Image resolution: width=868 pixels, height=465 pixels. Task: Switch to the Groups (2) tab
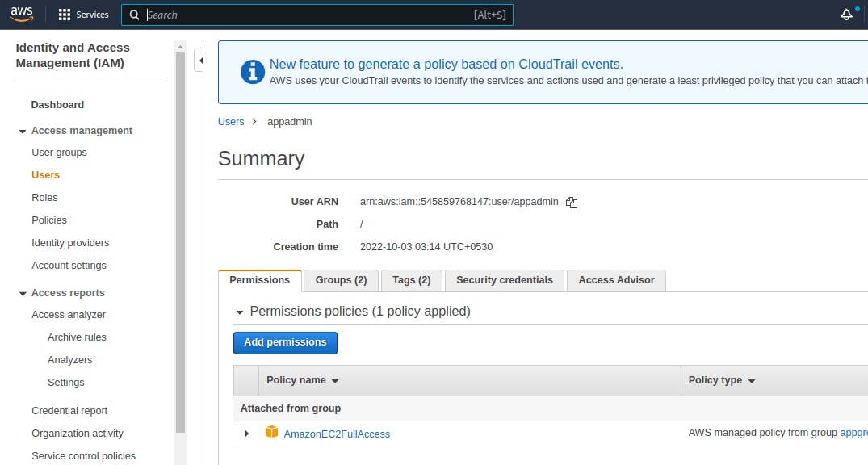click(341, 280)
